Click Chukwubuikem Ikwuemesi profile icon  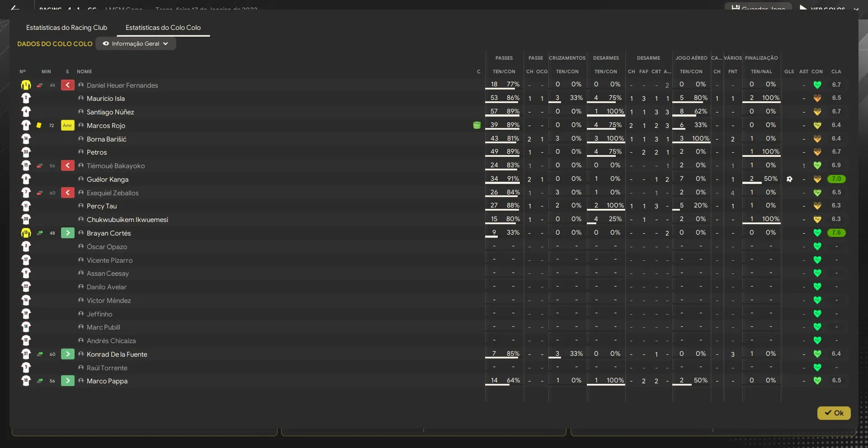tap(81, 219)
